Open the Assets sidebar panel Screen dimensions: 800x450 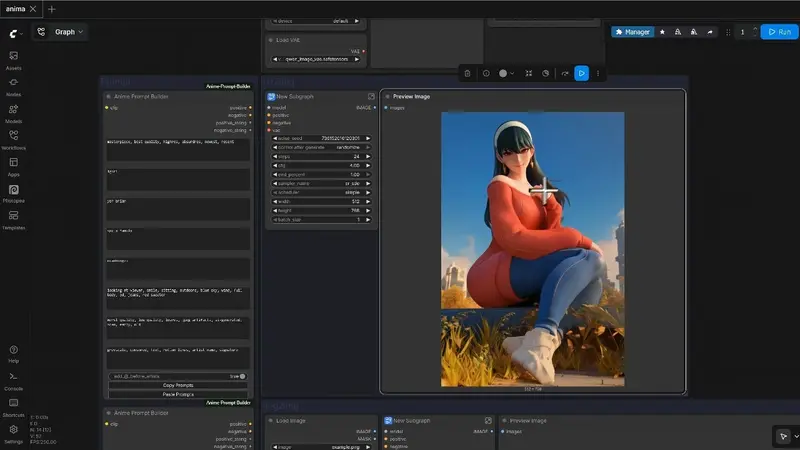[13, 60]
